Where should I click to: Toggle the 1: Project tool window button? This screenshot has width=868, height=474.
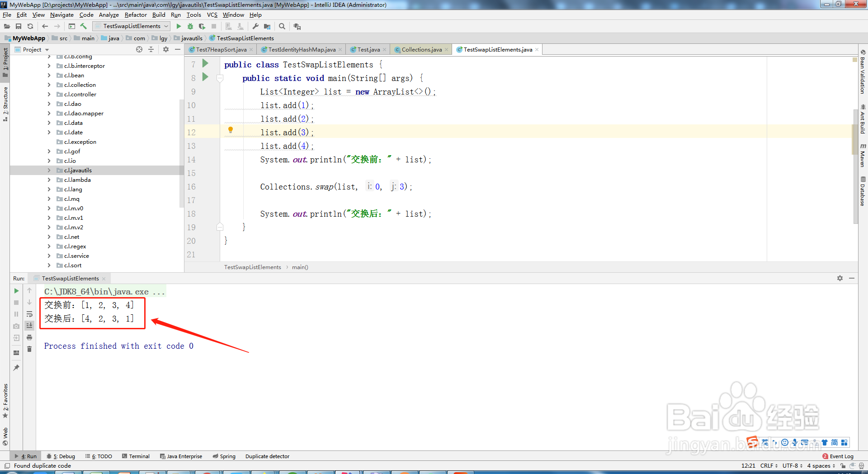(x=5, y=62)
